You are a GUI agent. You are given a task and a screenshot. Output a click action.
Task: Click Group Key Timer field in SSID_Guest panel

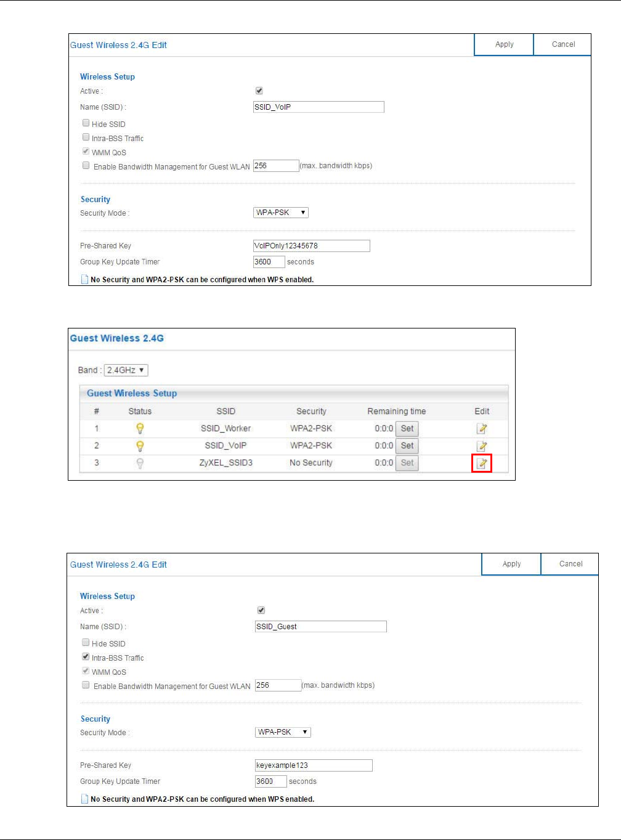tap(271, 781)
